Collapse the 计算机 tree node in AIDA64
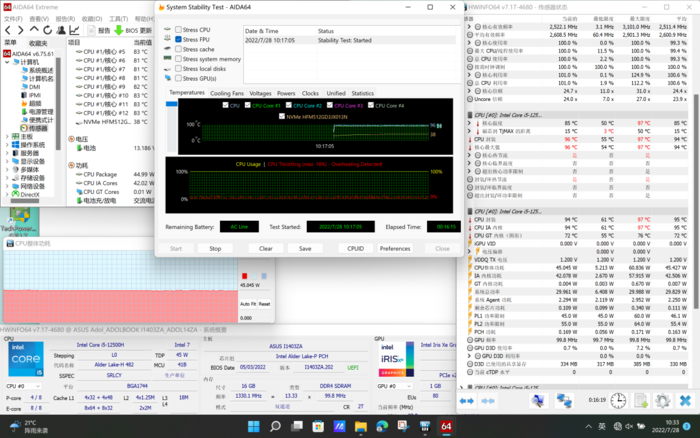 pyautogui.click(x=7, y=62)
